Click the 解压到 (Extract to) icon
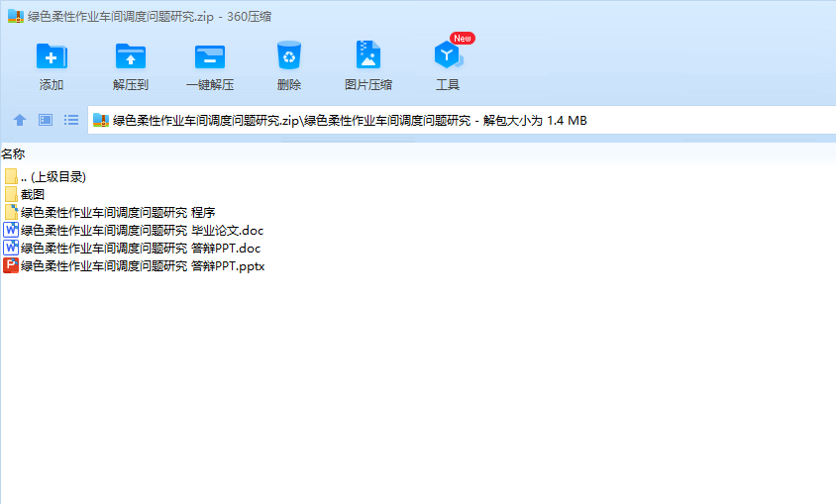This screenshot has height=504, width=836. tap(131, 55)
